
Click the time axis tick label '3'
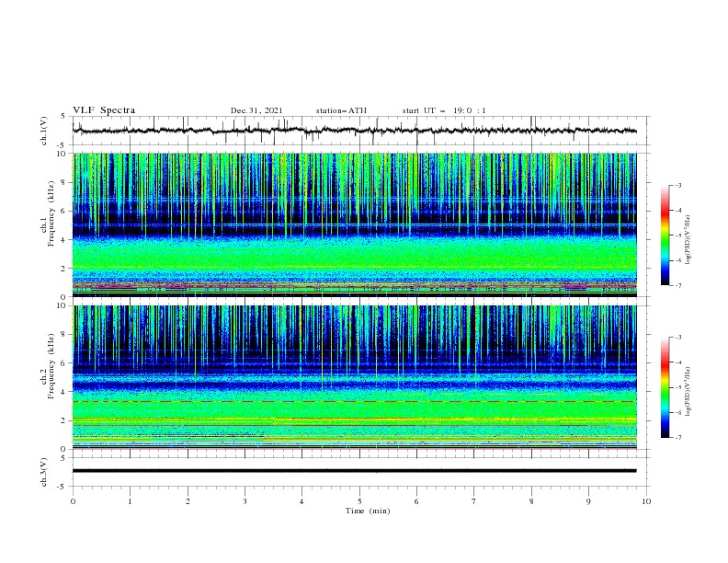click(x=245, y=501)
